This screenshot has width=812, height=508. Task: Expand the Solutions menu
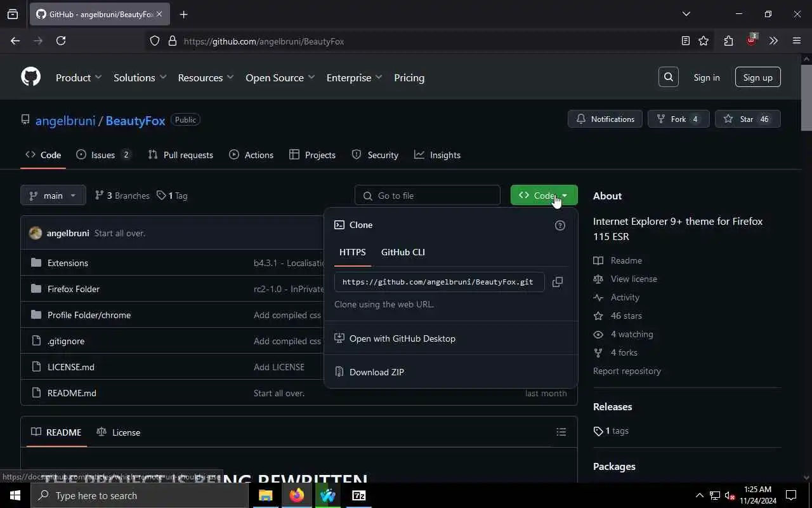pyautogui.click(x=140, y=77)
